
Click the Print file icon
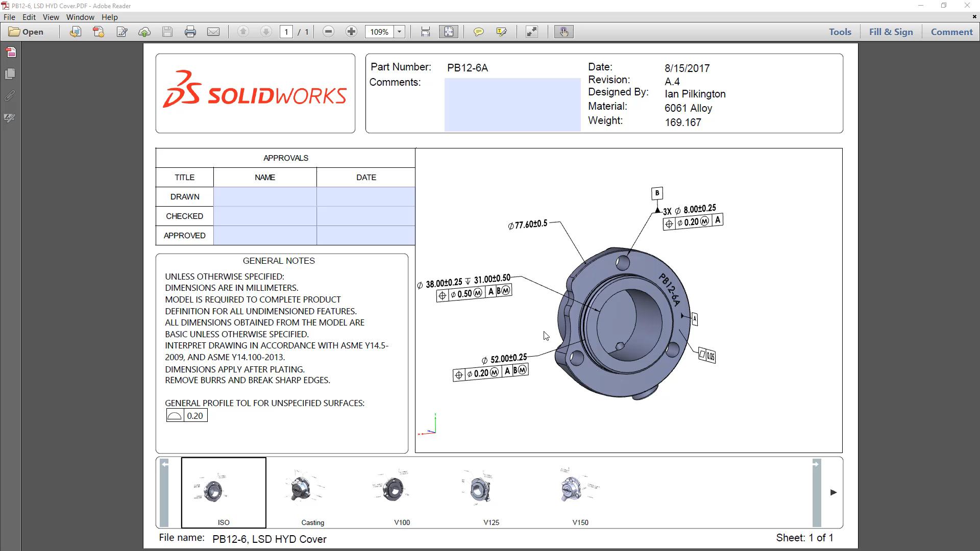tap(190, 32)
